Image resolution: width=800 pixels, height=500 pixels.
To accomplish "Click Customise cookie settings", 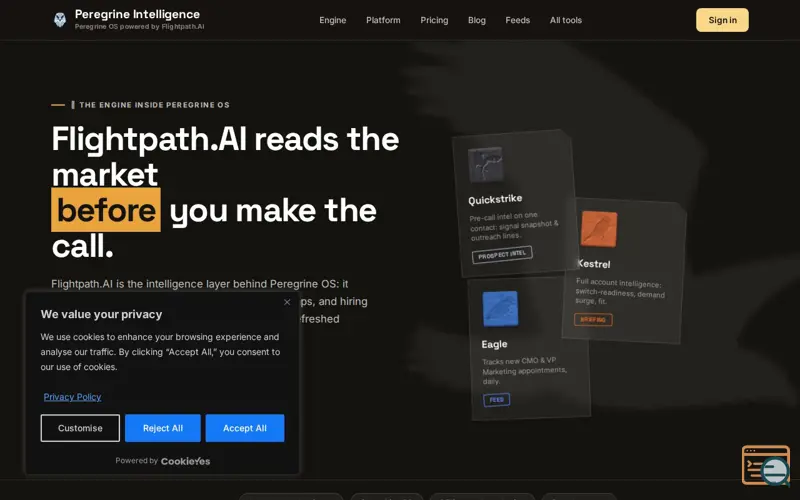I will (80, 428).
